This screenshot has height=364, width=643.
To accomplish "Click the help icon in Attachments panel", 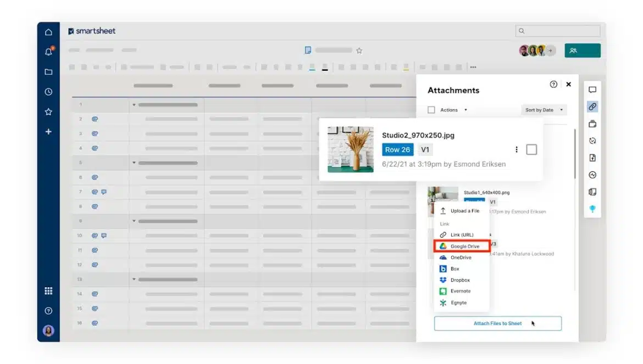I will [x=553, y=85].
